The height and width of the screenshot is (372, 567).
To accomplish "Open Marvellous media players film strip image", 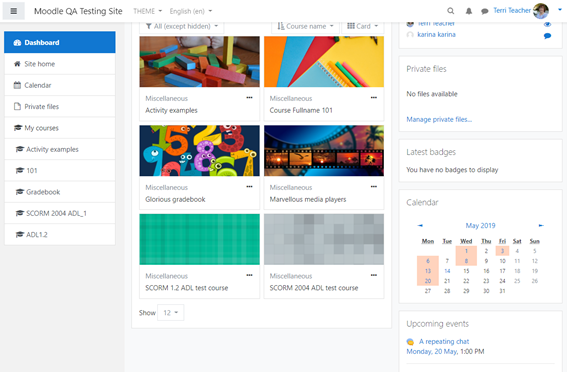I will click(324, 151).
